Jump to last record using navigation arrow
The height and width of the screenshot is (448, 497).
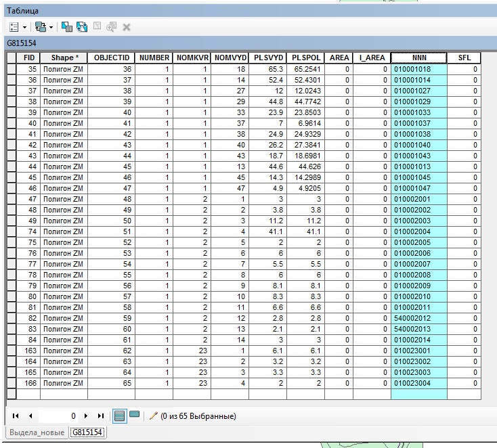coord(100,416)
